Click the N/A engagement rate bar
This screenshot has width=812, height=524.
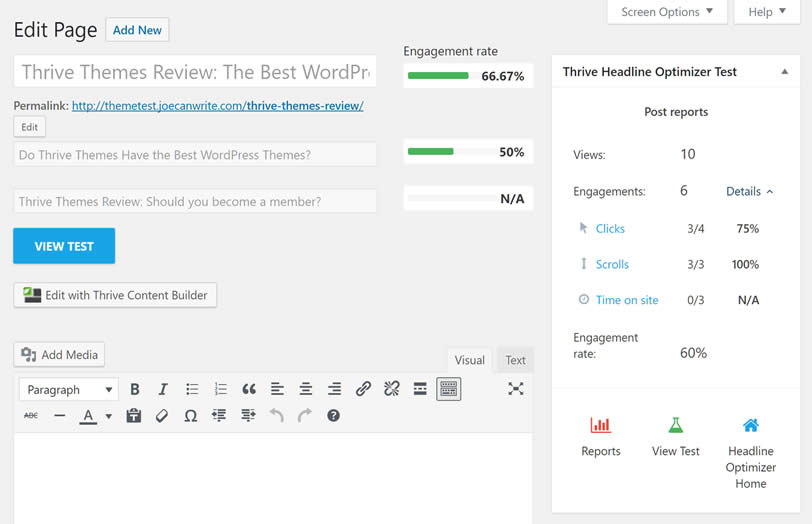click(x=468, y=198)
